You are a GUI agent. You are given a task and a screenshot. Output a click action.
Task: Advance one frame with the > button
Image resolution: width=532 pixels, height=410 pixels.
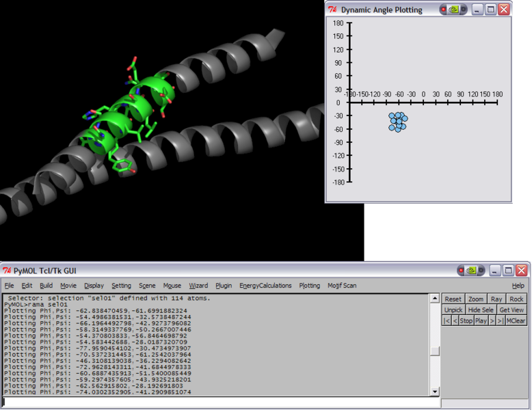coord(492,320)
